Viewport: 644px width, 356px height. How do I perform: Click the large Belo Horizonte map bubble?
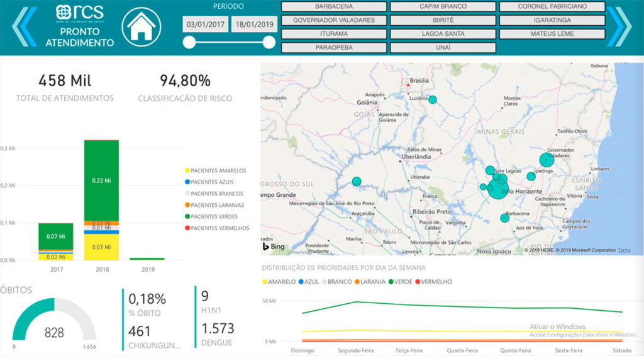point(497,188)
